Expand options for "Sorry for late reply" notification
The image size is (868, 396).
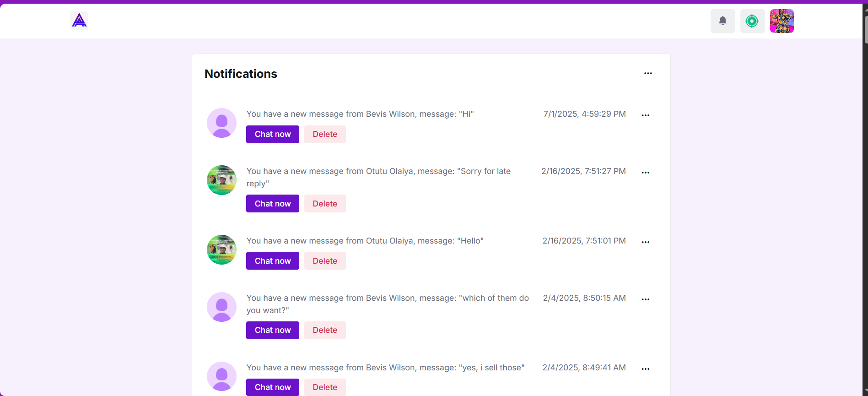tap(645, 173)
